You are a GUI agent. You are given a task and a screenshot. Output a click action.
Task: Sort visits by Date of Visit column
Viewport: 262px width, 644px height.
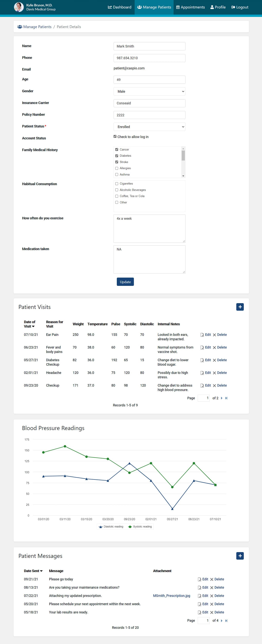pyautogui.click(x=30, y=324)
